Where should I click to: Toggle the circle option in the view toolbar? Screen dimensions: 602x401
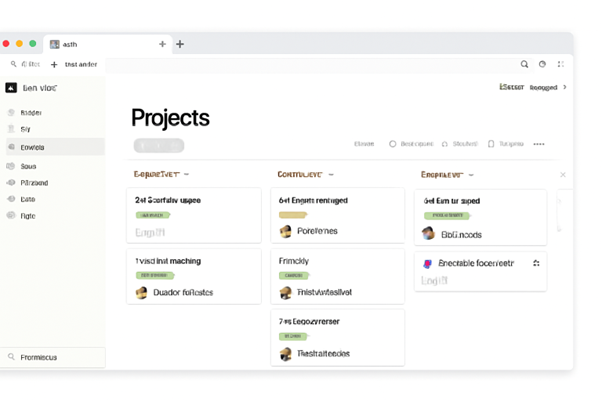tap(393, 144)
